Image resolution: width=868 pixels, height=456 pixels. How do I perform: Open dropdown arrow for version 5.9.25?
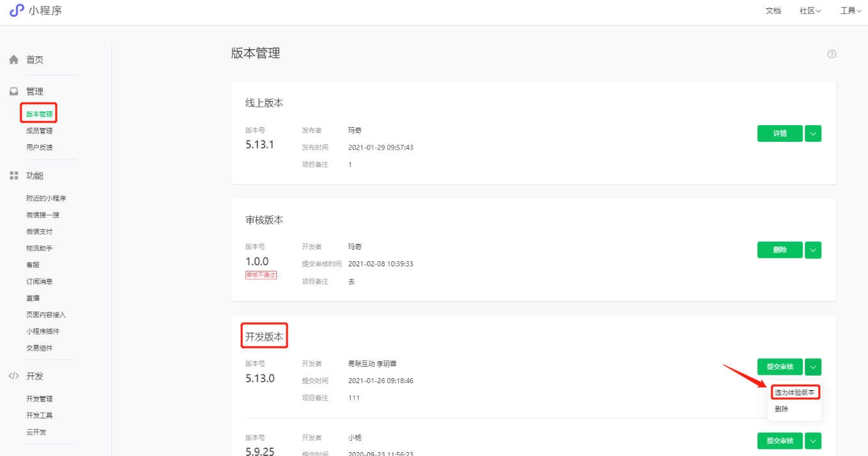click(813, 441)
